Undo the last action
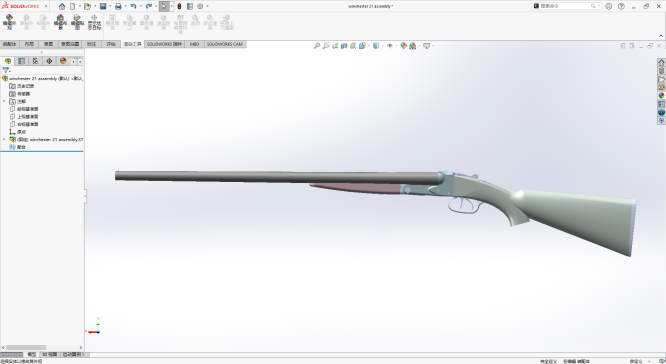The image size is (666, 364). coord(133,6)
